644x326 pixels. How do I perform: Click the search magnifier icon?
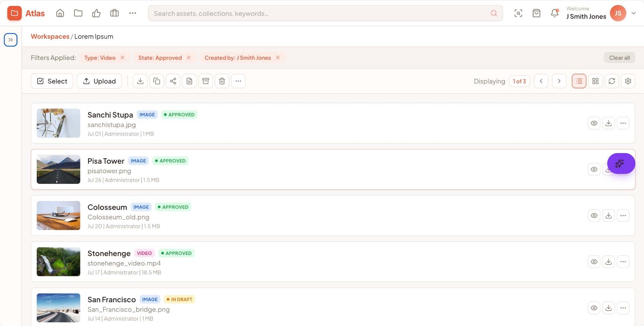point(494,13)
